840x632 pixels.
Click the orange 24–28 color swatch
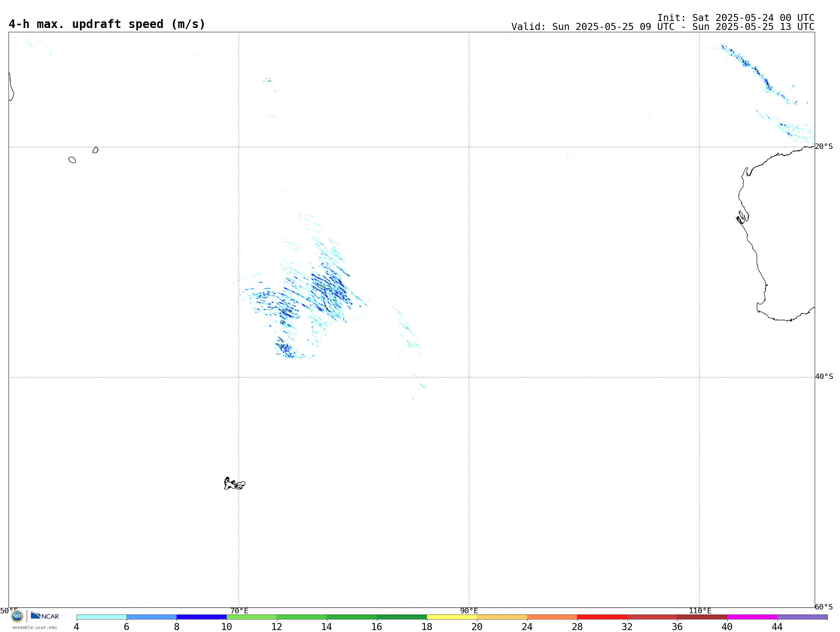click(x=552, y=617)
